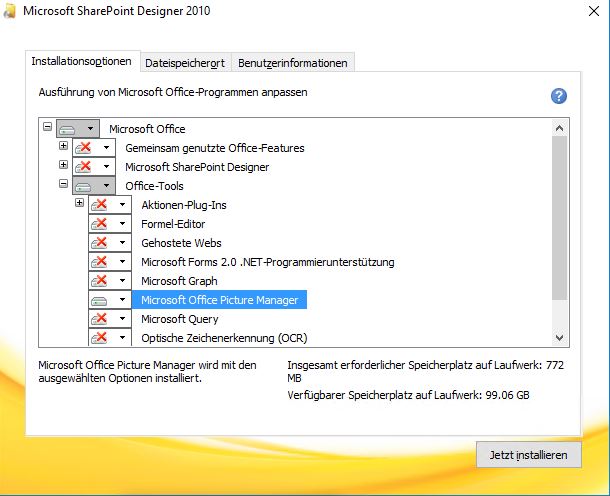This screenshot has width=610, height=496.
Task: Open install state dropdown for Microsoft Office
Action: tap(78, 128)
